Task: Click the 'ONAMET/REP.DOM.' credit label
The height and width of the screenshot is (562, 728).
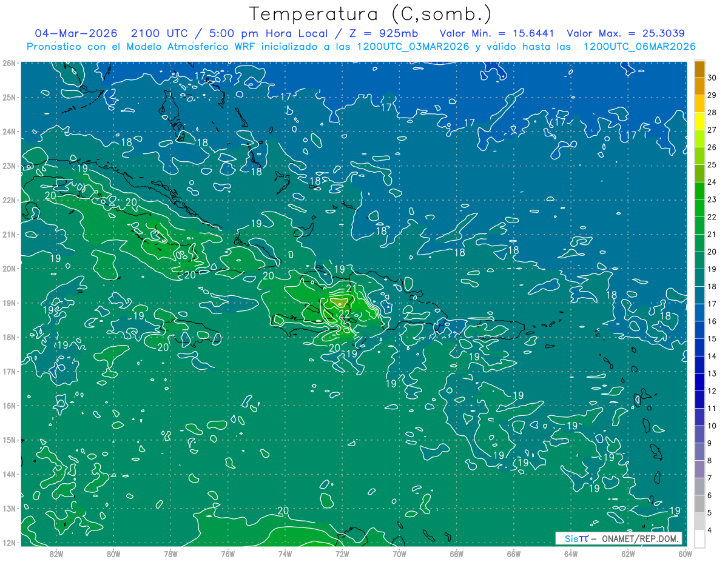Action: coord(639,538)
